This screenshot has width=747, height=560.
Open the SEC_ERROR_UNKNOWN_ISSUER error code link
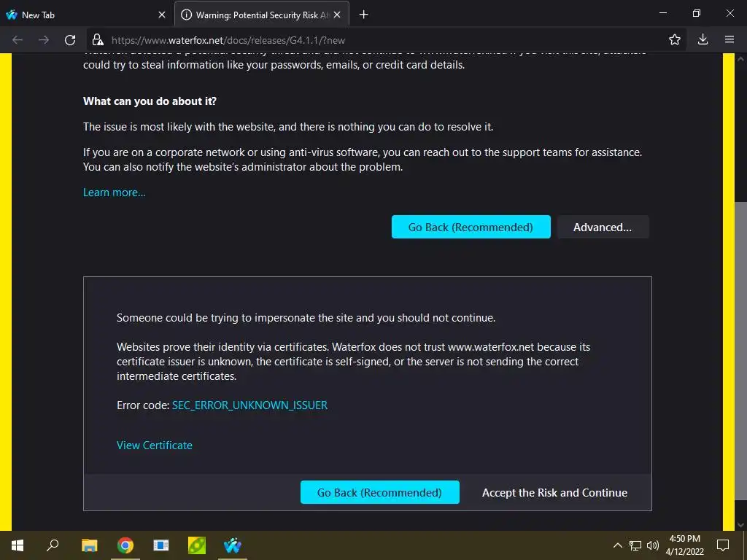249,405
